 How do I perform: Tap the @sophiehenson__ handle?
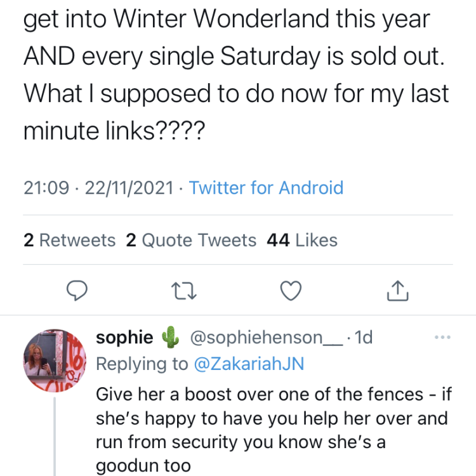(267, 338)
